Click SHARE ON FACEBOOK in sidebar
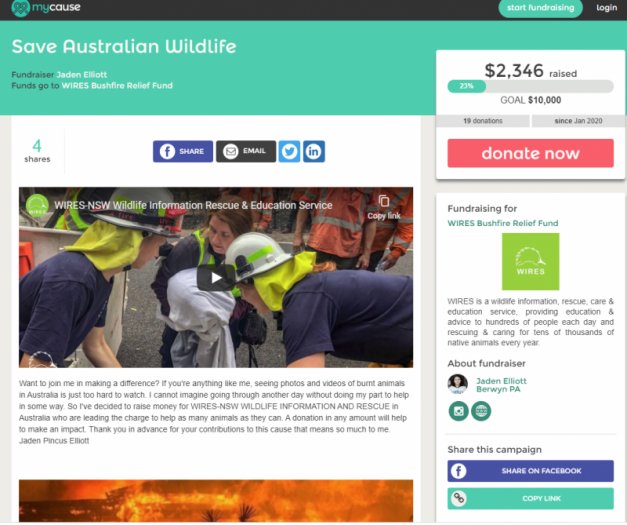Viewport: 627px width, 525px height. click(x=530, y=471)
